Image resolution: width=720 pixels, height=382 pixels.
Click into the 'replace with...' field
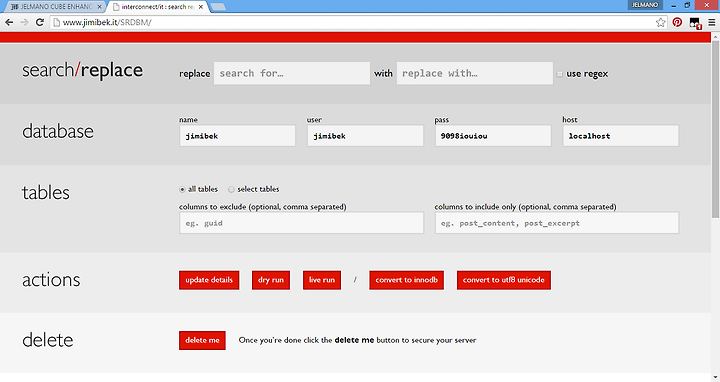coord(475,73)
